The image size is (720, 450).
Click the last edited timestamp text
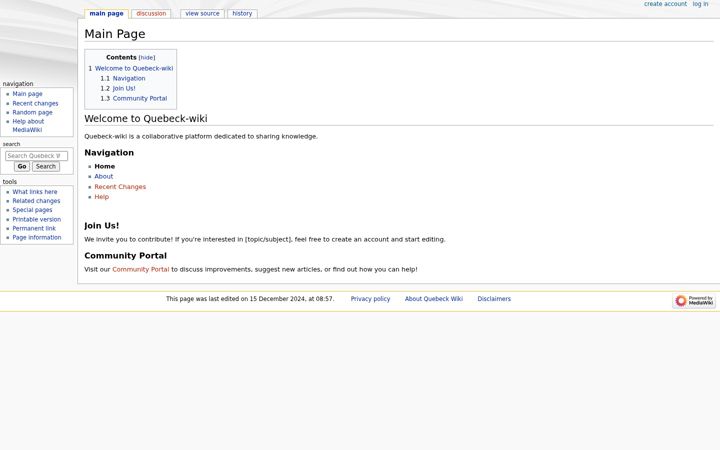point(250,299)
